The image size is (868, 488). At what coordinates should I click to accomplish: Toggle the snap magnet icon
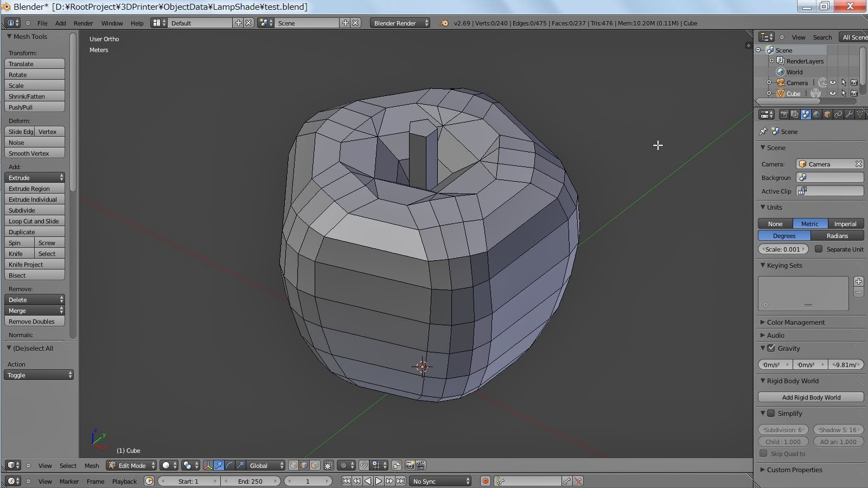[363, 466]
